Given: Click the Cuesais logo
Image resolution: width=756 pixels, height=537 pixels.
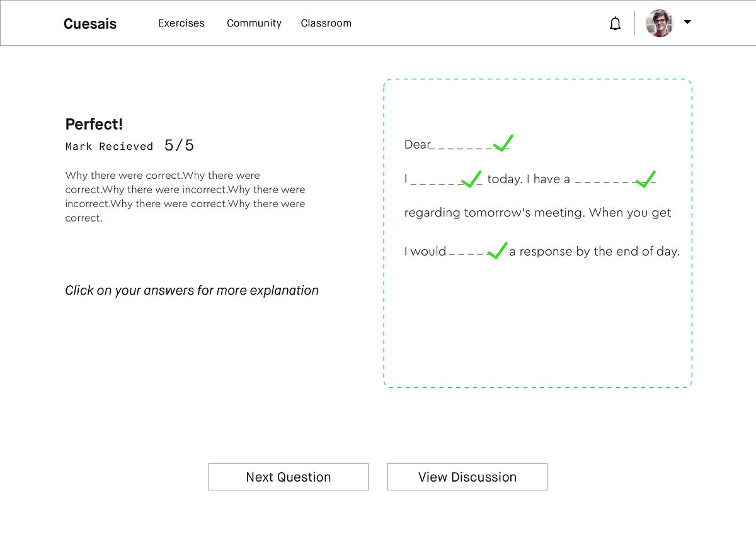Looking at the screenshot, I should coord(90,24).
